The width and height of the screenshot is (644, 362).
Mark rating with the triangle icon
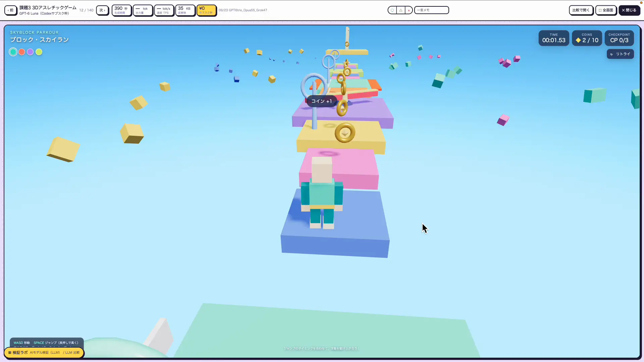coord(400,10)
